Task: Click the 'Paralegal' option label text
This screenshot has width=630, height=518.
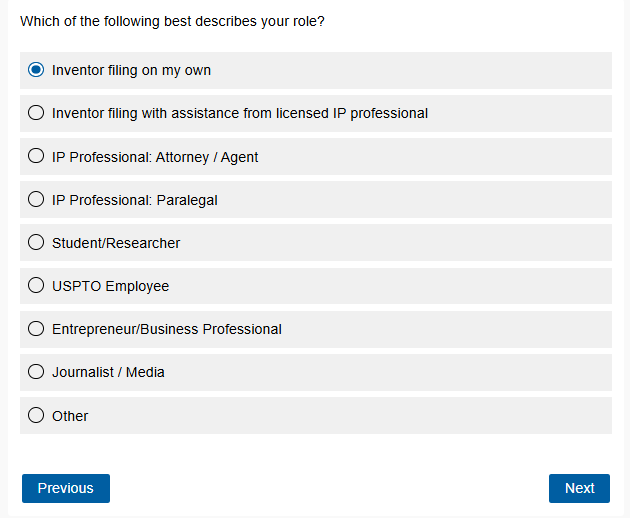Action: click(x=135, y=200)
